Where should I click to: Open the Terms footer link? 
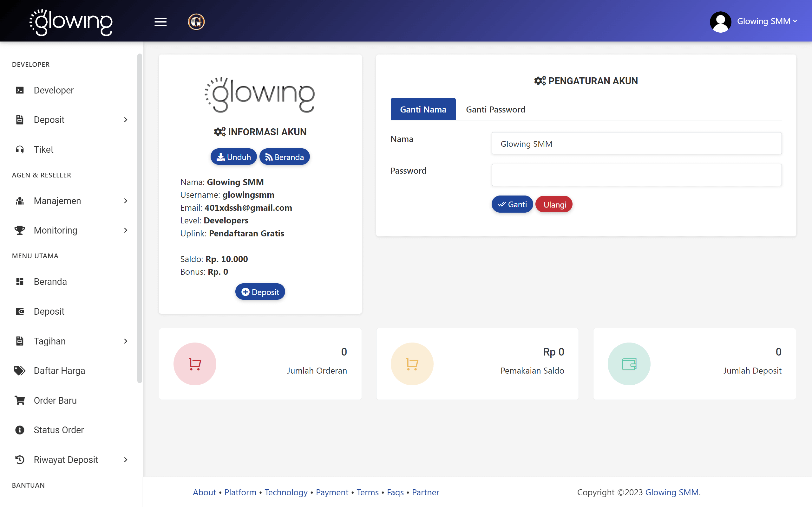pyautogui.click(x=367, y=492)
